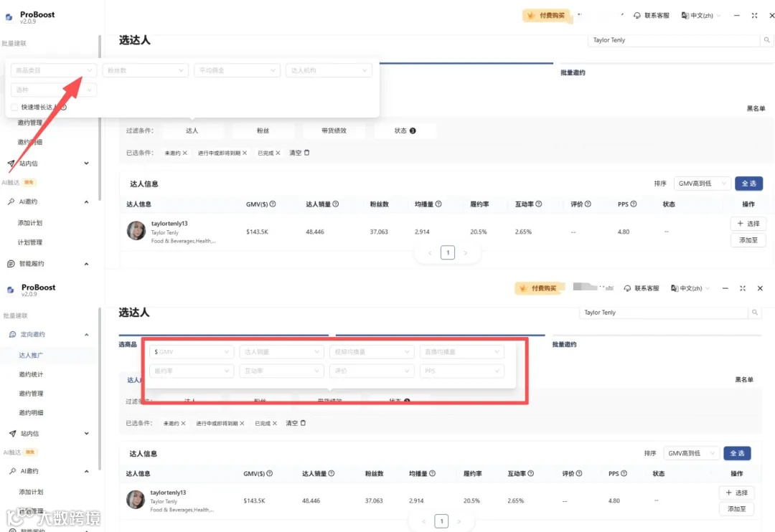Screen dimensions: 775x532
Task: Click the ProBoost logo in the top window
Action: [9, 17]
